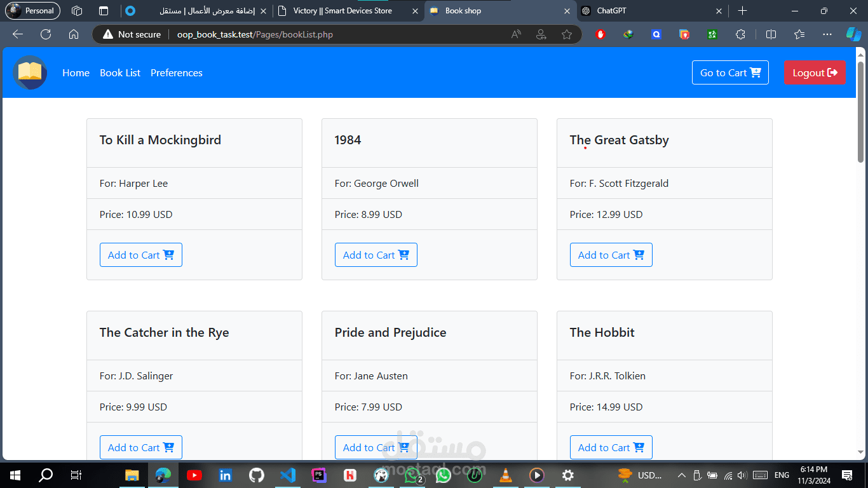Open the Extensions puzzle icon
The width and height of the screenshot is (868, 488).
740,34
